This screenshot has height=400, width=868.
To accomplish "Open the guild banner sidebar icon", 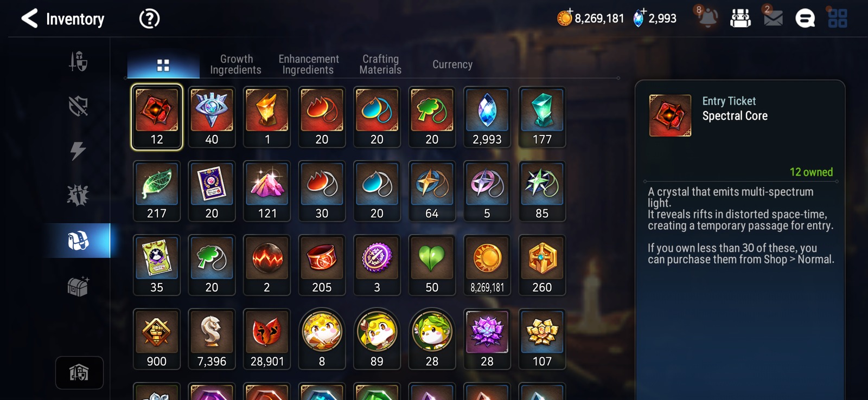I will point(79,373).
